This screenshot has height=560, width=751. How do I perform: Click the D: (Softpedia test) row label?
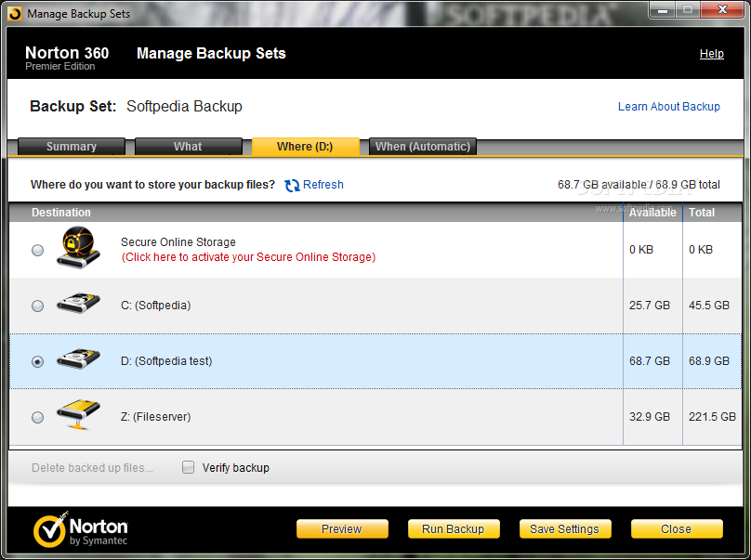point(166,361)
